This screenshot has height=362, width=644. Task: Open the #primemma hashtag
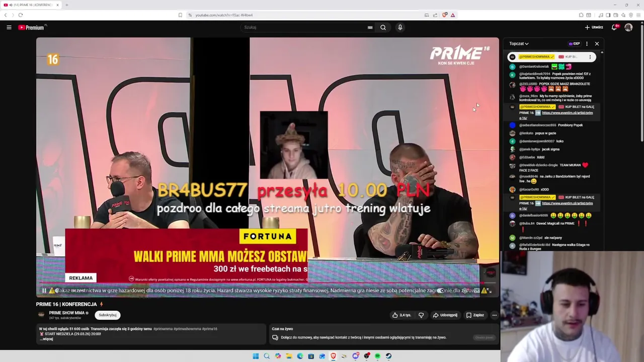(163, 329)
